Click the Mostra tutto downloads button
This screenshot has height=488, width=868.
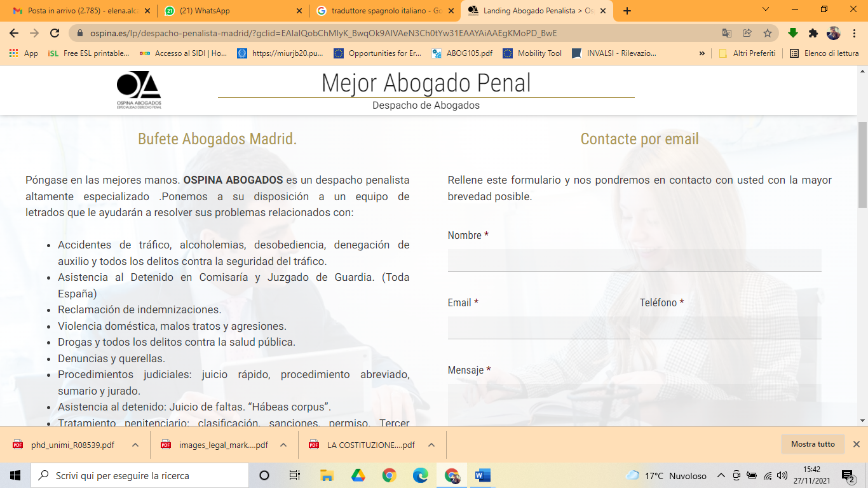tap(813, 444)
